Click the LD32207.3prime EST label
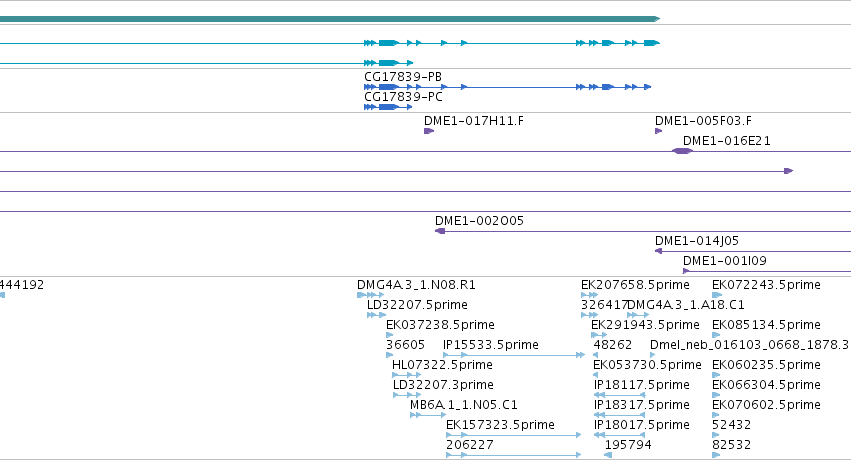 [x=443, y=385]
